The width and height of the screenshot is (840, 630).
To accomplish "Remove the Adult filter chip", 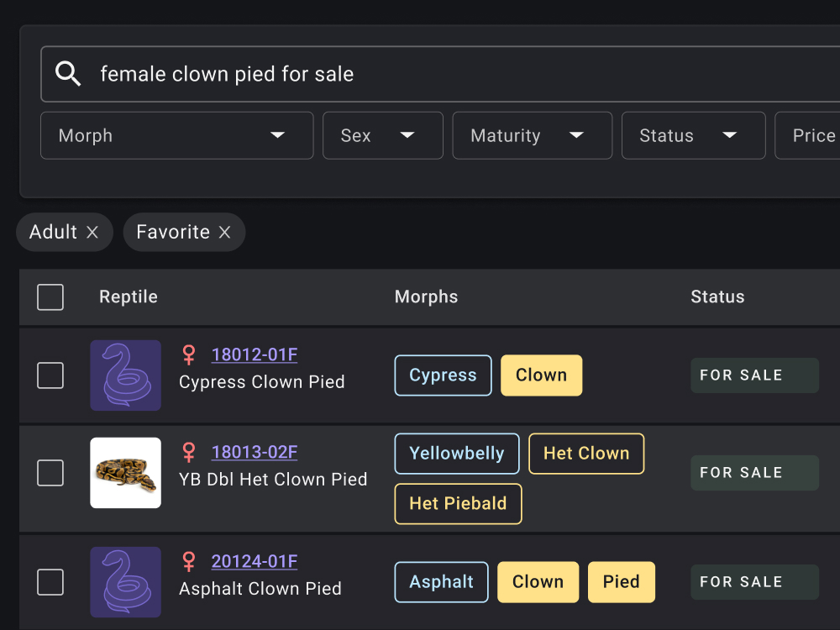I will [92, 233].
